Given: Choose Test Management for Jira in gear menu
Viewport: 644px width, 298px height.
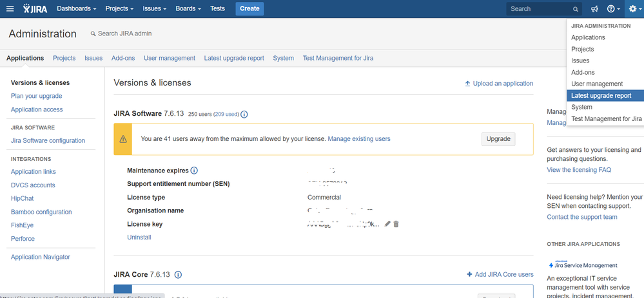Looking at the screenshot, I should (x=605, y=119).
